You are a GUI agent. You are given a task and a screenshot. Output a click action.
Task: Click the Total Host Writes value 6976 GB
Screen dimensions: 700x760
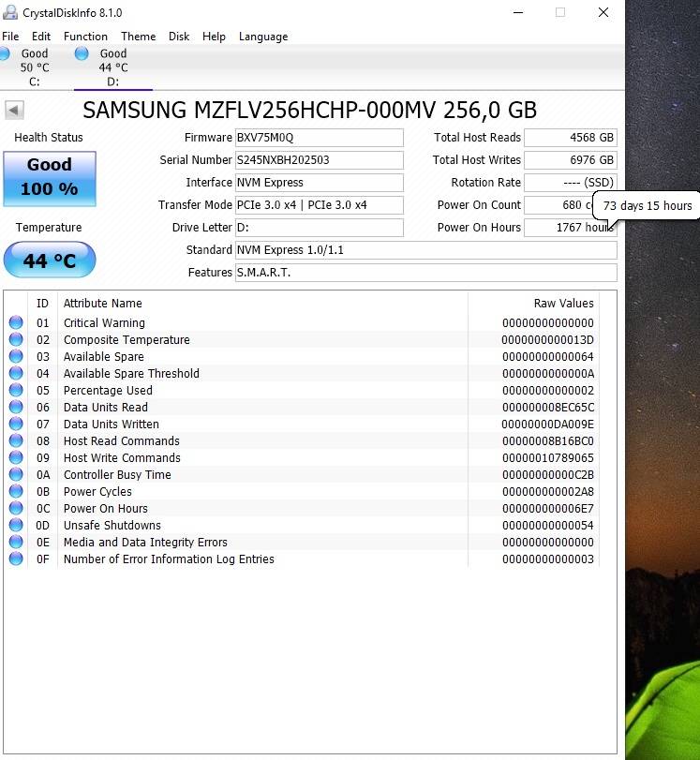pos(571,160)
